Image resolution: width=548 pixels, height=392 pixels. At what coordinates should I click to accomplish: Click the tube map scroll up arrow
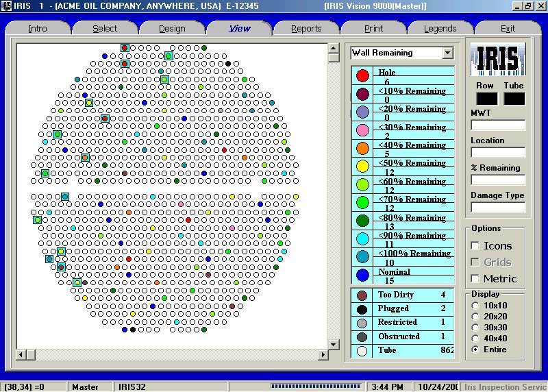(334, 48)
